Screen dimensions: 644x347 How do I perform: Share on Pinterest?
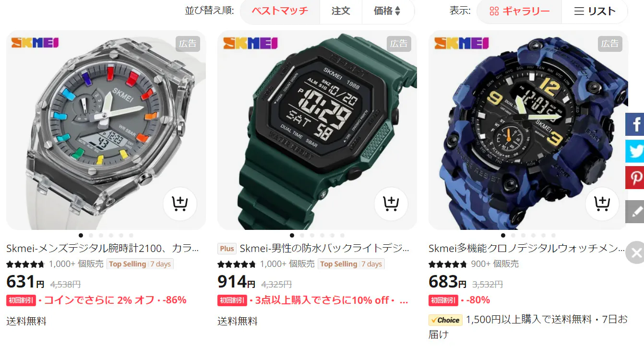(x=635, y=178)
